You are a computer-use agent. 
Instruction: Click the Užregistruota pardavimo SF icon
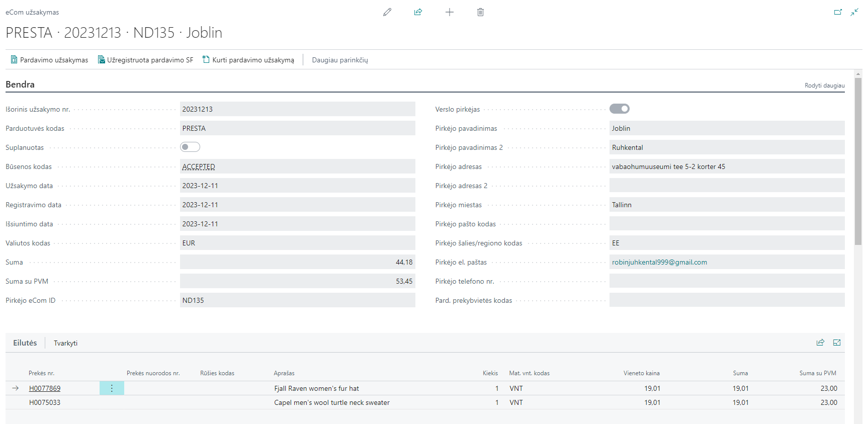[x=101, y=59]
